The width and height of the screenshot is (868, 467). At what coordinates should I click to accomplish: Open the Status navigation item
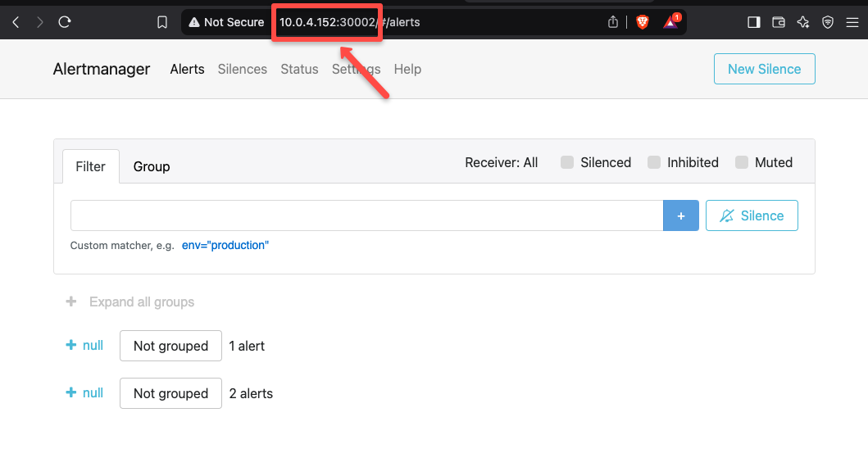click(299, 69)
